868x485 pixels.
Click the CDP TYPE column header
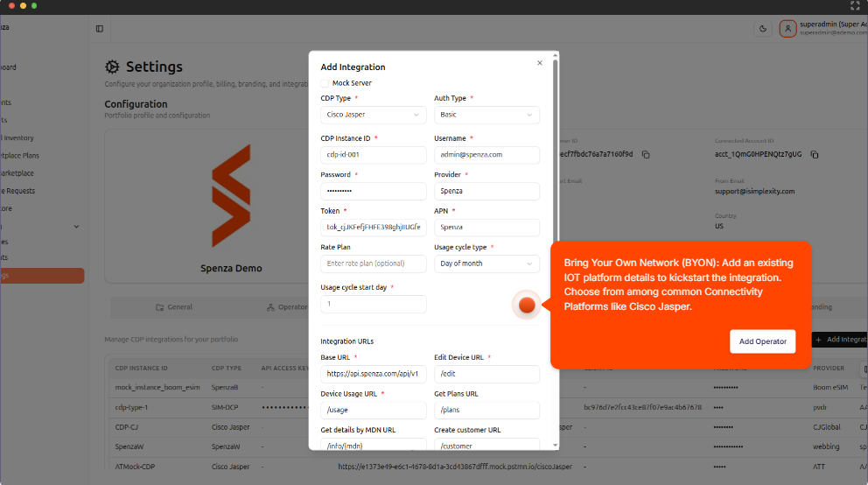(x=227, y=369)
